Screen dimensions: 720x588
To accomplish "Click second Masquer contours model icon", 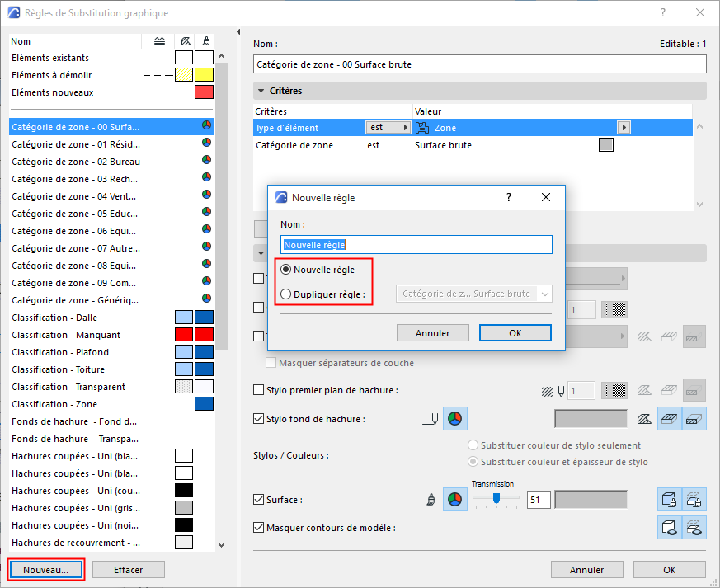I will coord(694,528).
